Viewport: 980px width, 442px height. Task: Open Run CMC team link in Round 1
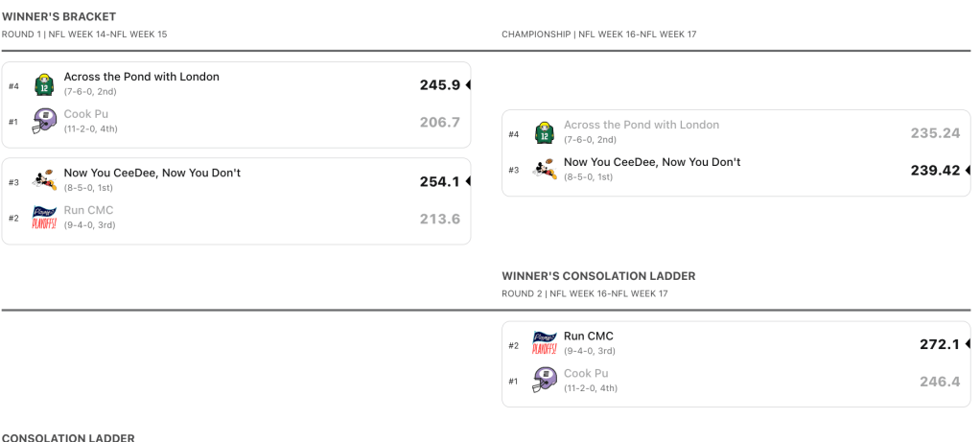[88, 210]
